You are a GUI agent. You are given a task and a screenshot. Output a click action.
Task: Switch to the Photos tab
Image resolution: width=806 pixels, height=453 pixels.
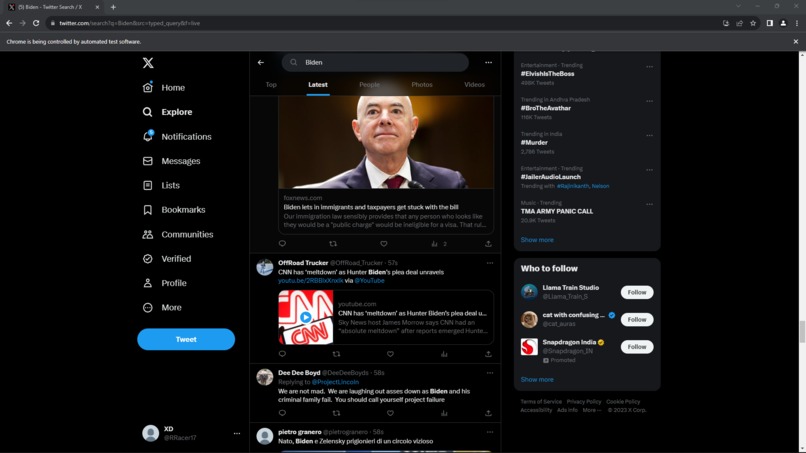(422, 84)
